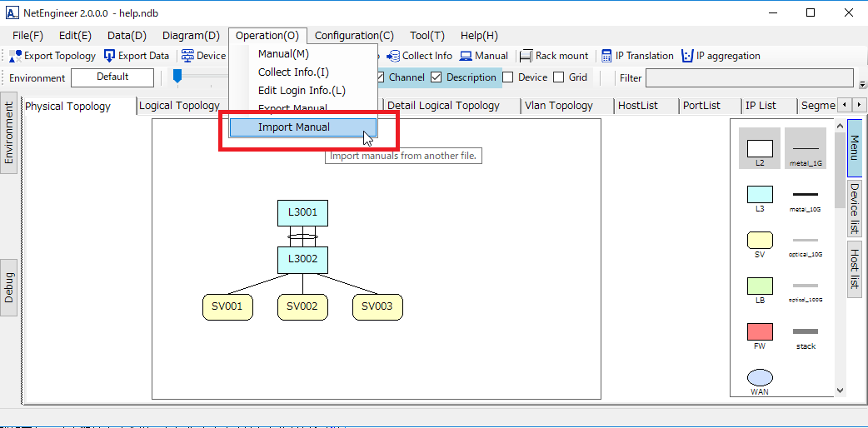Uncheck the Description checkbox

[x=436, y=77]
